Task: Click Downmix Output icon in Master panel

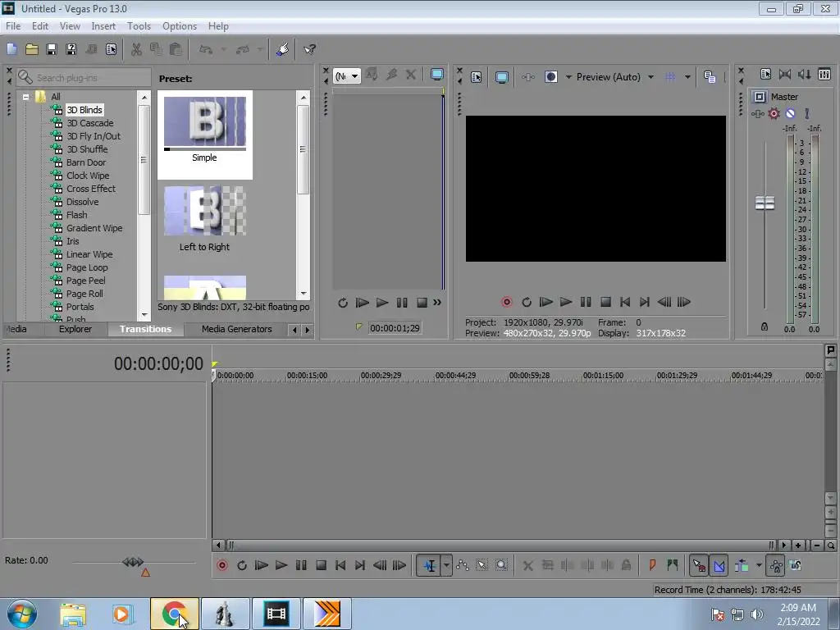Action: click(x=785, y=74)
